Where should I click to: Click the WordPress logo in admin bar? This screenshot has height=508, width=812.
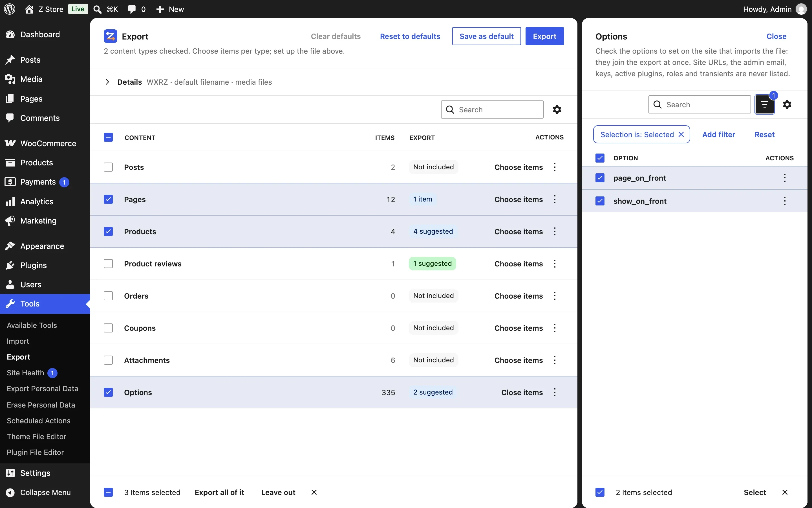coord(10,9)
